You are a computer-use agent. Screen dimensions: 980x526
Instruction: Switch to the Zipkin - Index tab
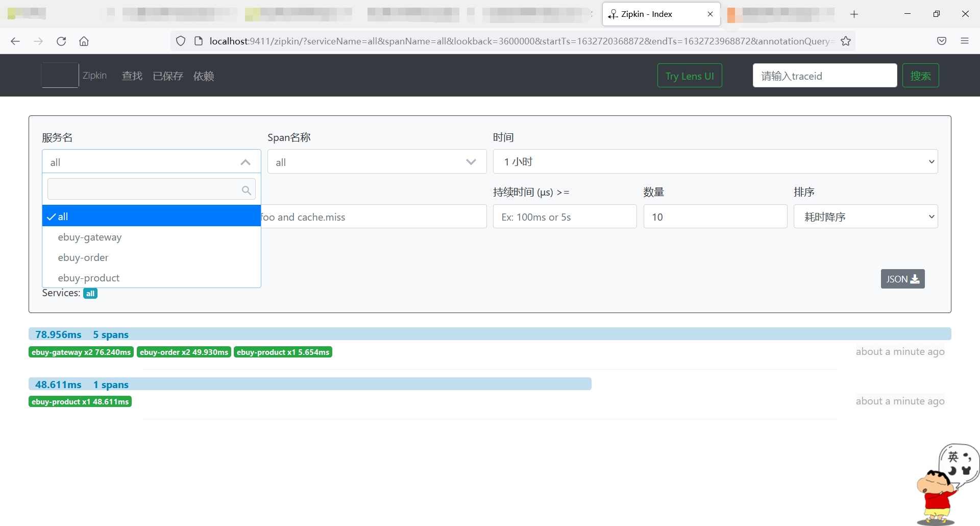pyautogui.click(x=661, y=14)
